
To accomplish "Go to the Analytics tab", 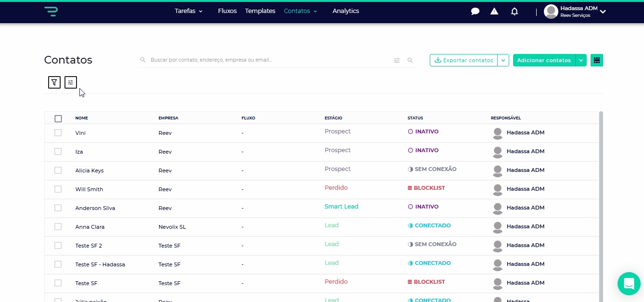I will click(x=346, y=11).
